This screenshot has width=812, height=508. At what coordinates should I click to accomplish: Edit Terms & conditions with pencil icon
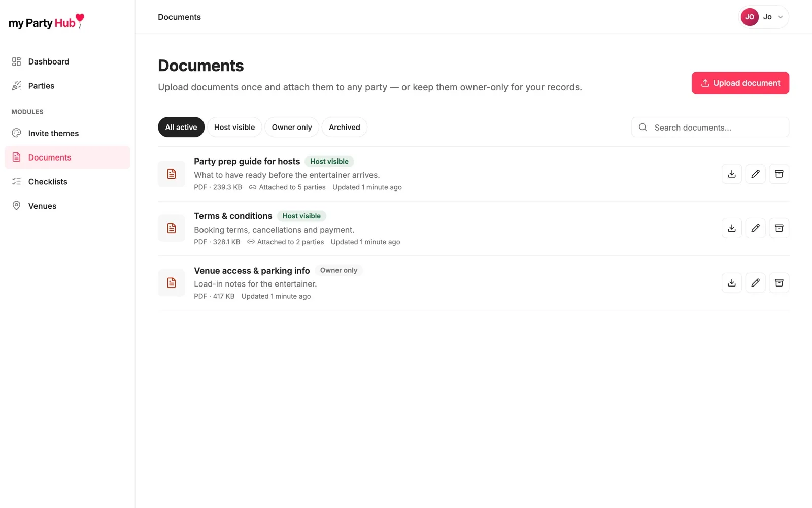click(x=755, y=228)
